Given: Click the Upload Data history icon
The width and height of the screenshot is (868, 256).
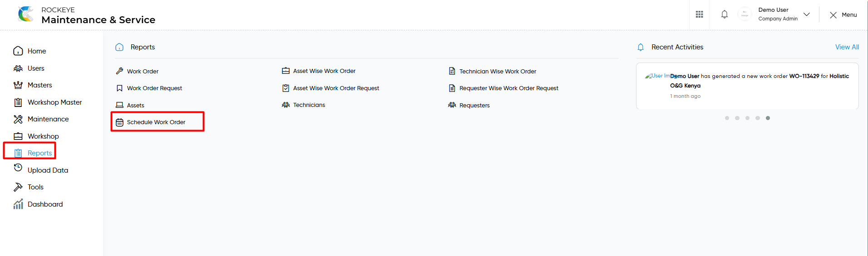Looking at the screenshot, I should coord(18,168).
